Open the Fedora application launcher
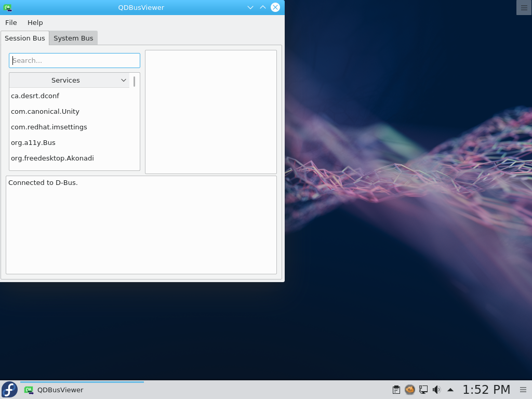This screenshot has height=399, width=532. click(x=9, y=390)
